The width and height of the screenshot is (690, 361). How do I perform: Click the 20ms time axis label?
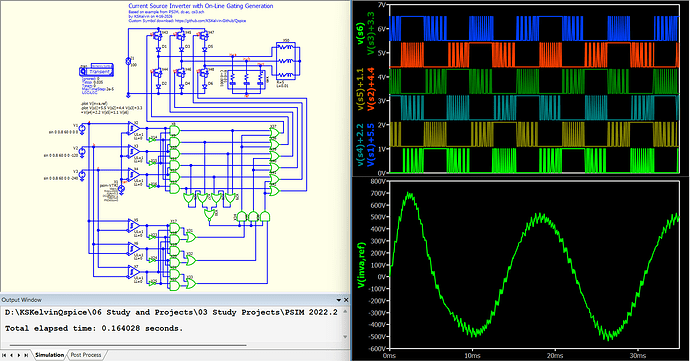554,355
